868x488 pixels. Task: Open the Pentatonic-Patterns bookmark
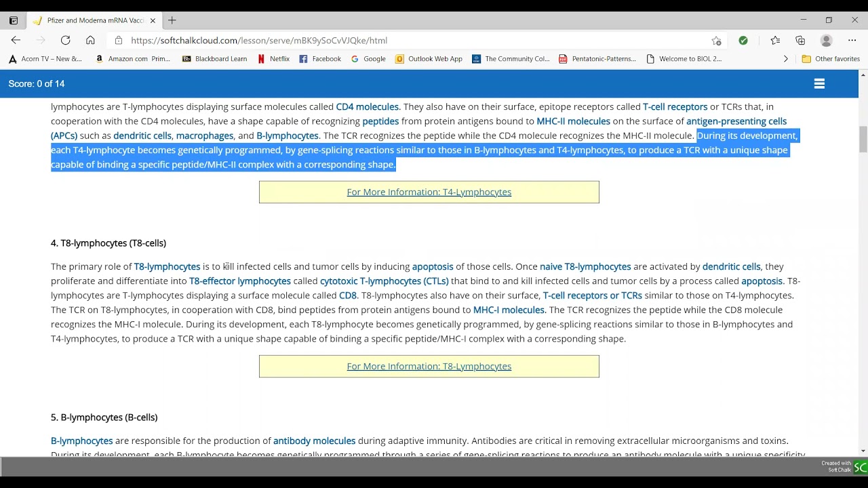tap(597, 59)
